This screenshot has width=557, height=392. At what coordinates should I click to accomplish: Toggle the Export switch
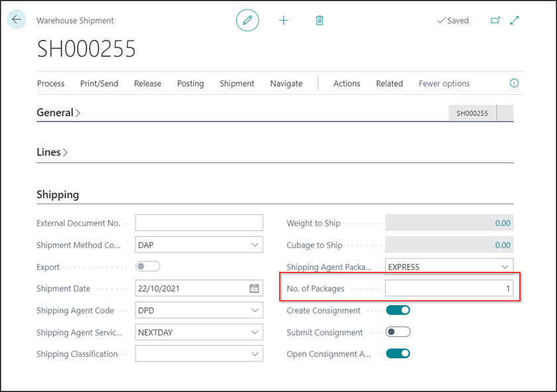[148, 267]
